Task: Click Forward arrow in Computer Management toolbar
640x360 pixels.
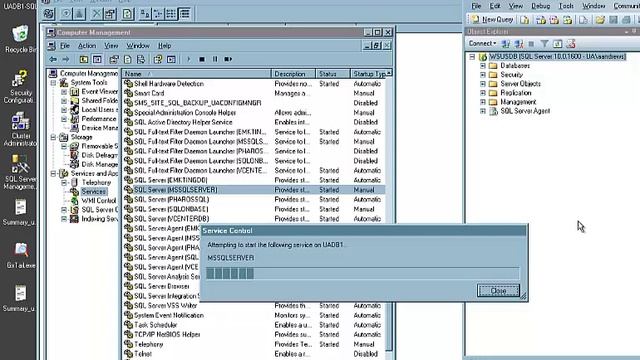Action: [65, 59]
